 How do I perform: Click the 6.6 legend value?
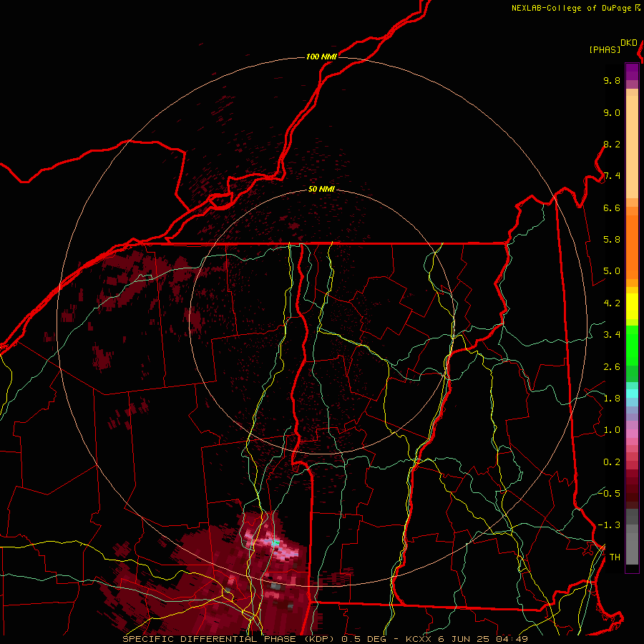point(612,208)
